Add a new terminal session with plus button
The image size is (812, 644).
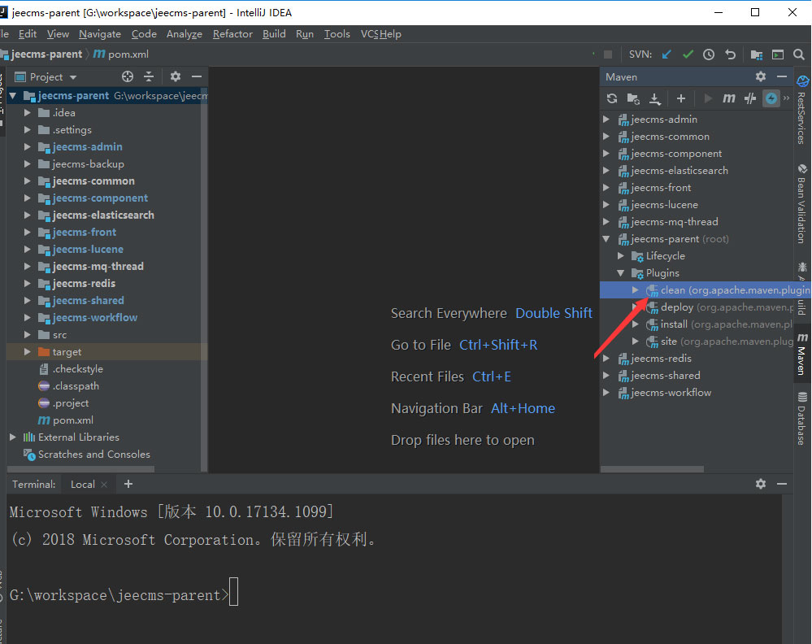coord(128,484)
